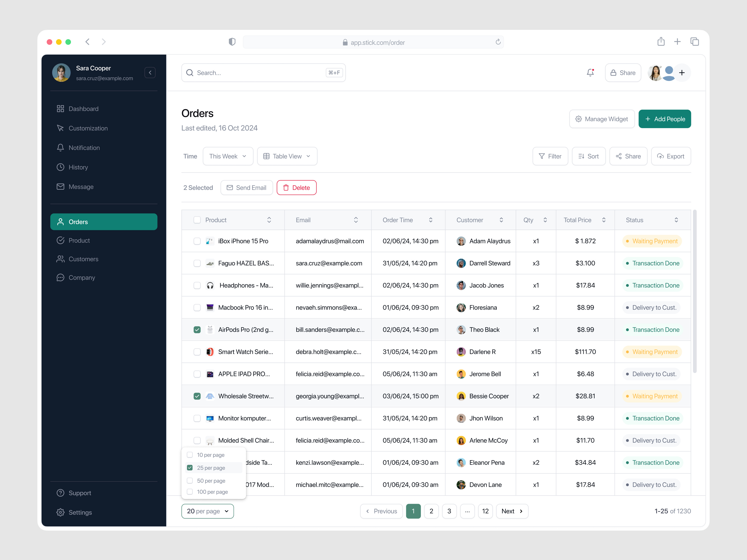Open the Table View selector

point(287,156)
